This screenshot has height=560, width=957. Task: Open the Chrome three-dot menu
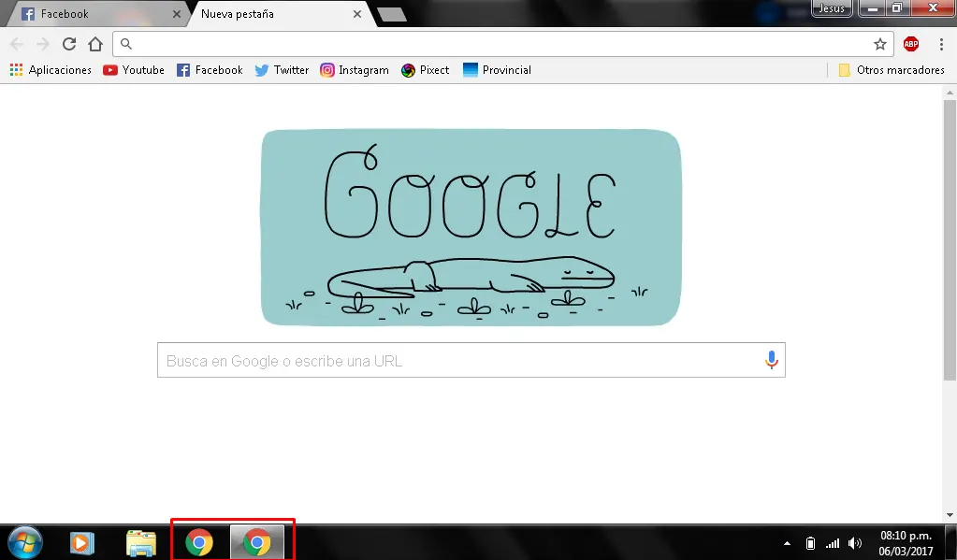(x=941, y=44)
